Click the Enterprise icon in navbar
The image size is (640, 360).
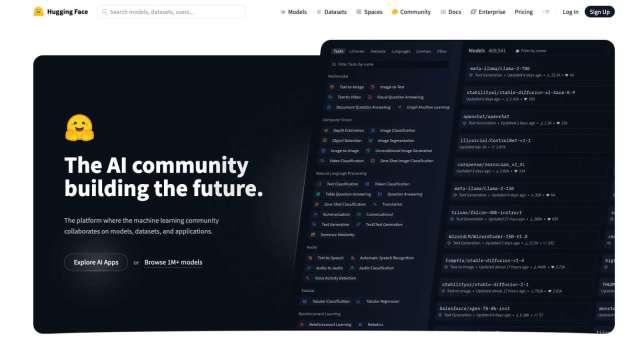coord(473,12)
